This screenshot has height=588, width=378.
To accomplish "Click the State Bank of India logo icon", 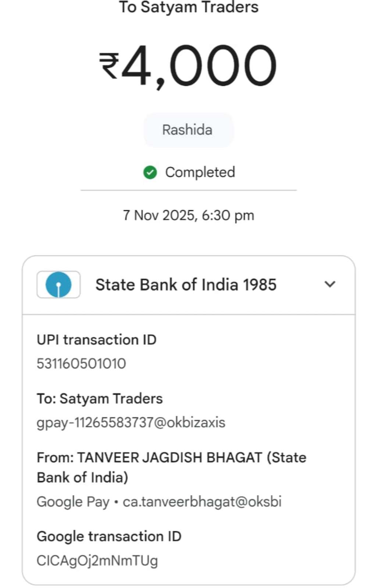I will click(58, 284).
